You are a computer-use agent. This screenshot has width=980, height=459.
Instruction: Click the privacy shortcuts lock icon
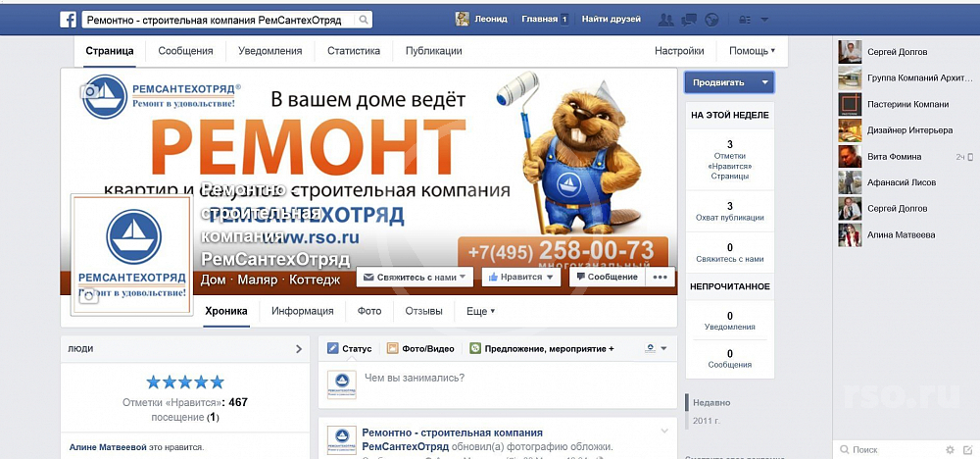(745, 20)
